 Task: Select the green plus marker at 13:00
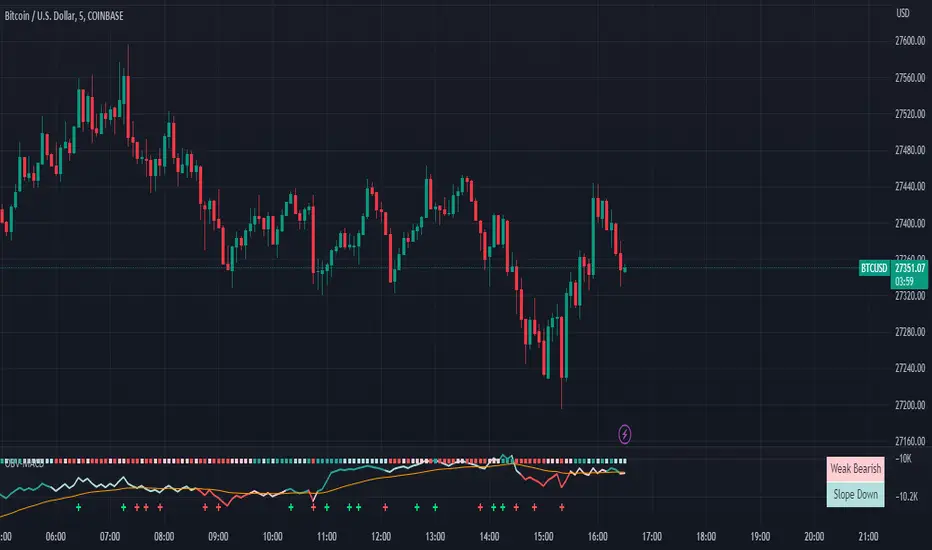coord(435,507)
